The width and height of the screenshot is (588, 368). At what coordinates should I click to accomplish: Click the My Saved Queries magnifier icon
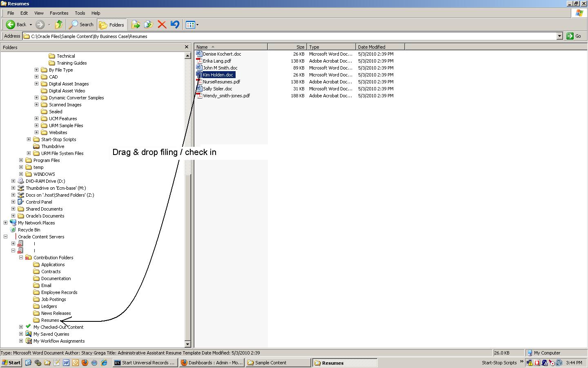[29, 334]
